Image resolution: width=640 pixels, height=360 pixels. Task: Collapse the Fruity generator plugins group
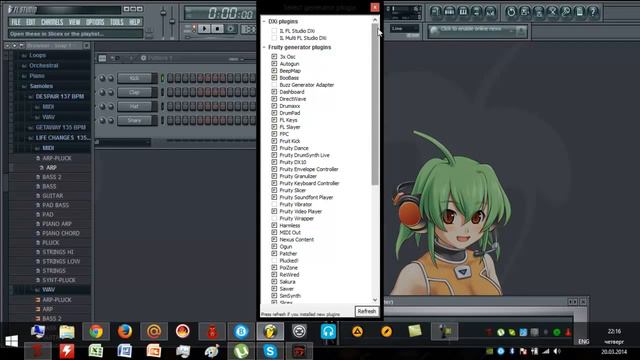[264, 47]
